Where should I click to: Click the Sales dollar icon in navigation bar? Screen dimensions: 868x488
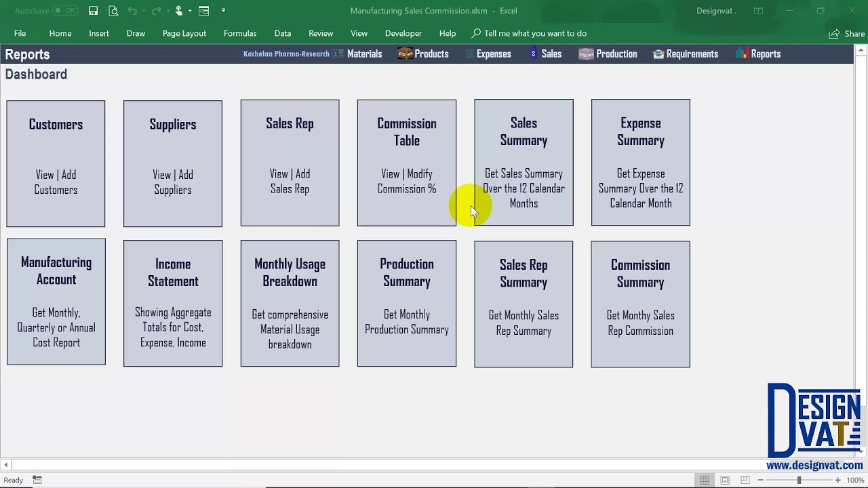(534, 54)
